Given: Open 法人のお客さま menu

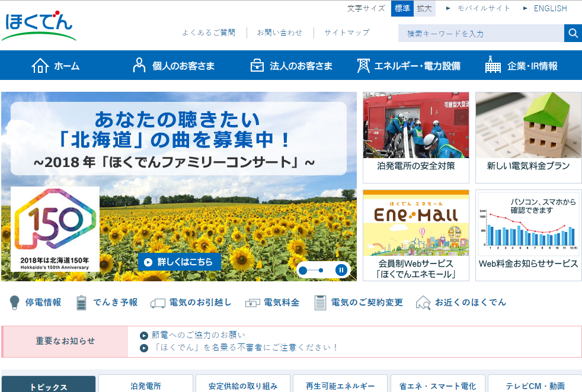Looking at the screenshot, I should pos(292,66).
